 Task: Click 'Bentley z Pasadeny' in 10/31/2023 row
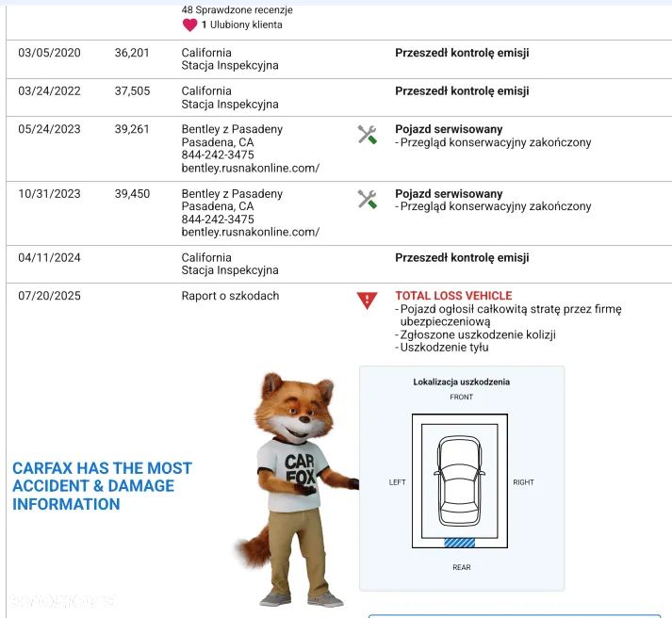pos(232,193)
